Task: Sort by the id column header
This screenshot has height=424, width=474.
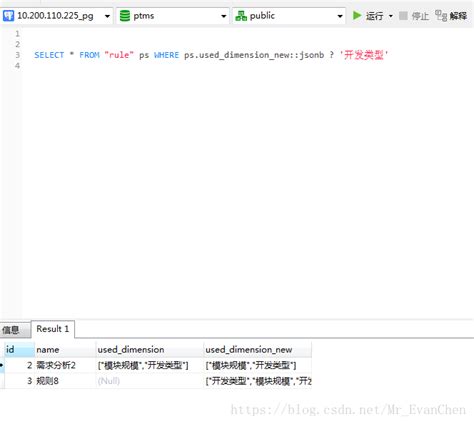Action: click(x=19, y=349)
